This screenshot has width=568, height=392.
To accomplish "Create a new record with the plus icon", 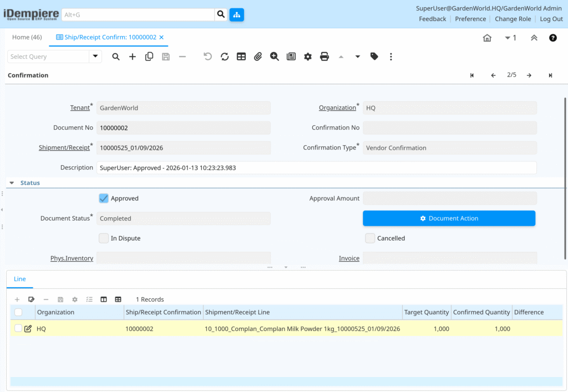I will pyautogui.click(x=132, y=57).
